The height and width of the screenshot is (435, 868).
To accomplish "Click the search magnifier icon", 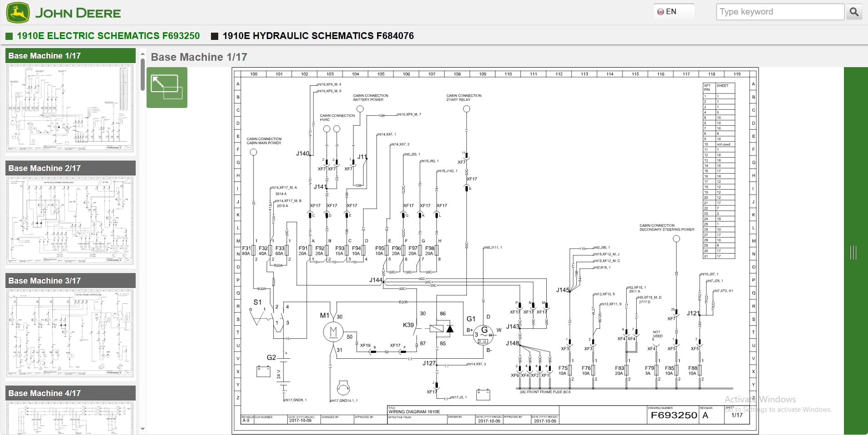I will point(854,11).
